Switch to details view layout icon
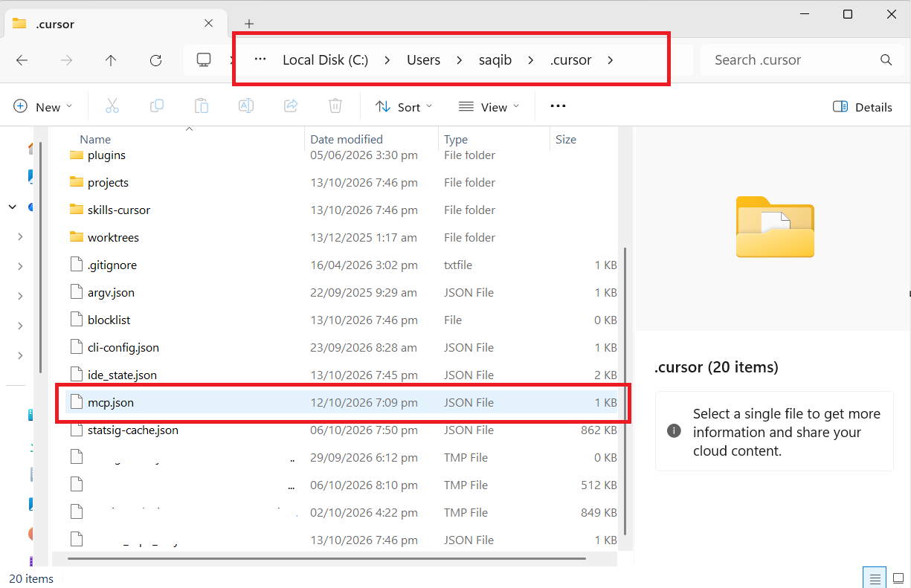The height and width of the screenshot is (588, 911). [875, 578]
